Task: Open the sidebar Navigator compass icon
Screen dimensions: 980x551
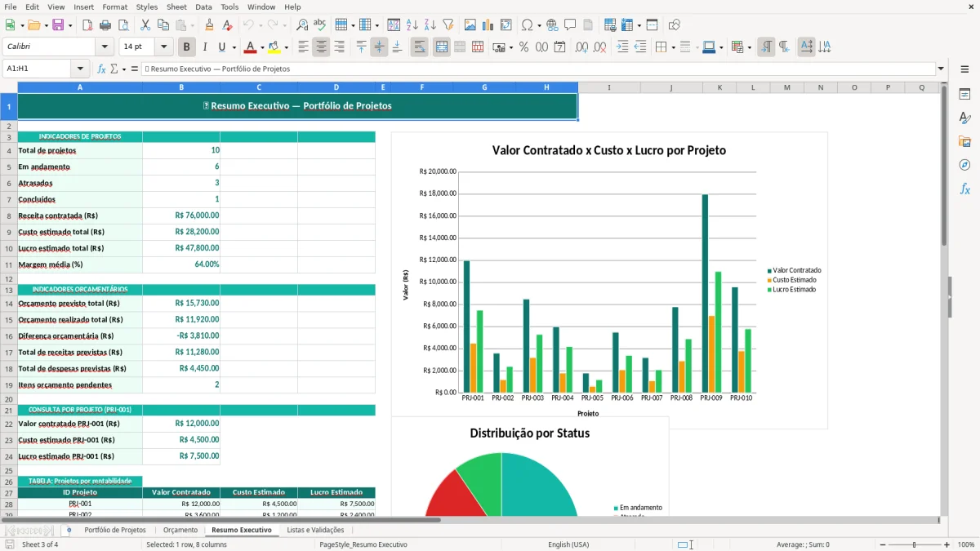Action: pos(964,165)
